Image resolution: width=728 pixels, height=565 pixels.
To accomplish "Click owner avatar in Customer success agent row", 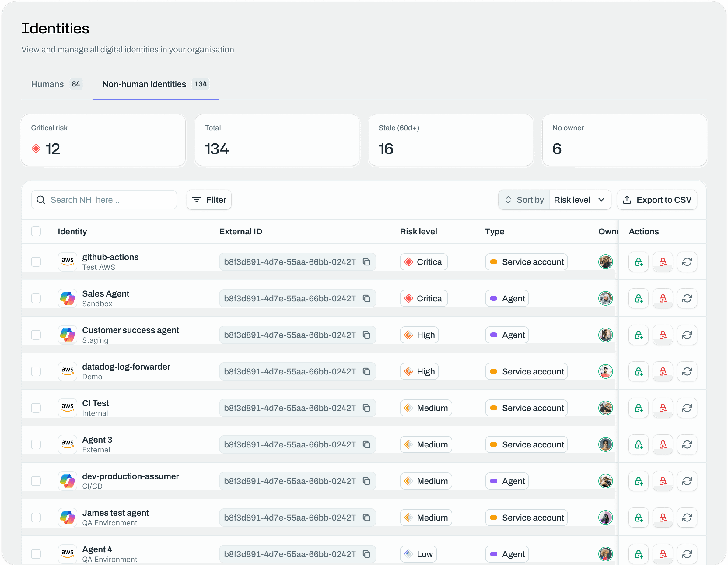I will click(x=605, y=335).
